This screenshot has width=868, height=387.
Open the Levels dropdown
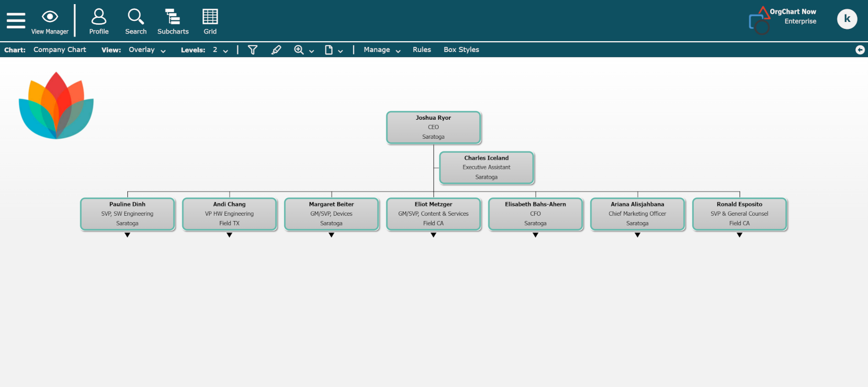pos(220,50)
